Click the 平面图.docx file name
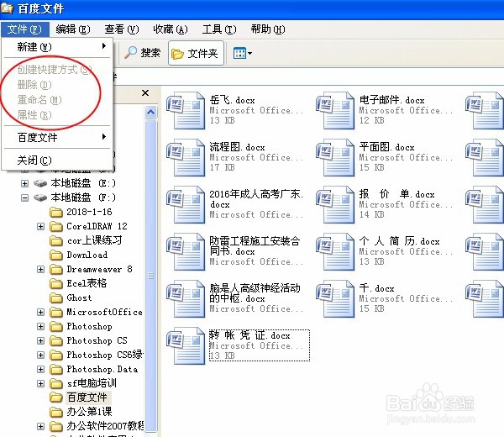 pos(386,147)
